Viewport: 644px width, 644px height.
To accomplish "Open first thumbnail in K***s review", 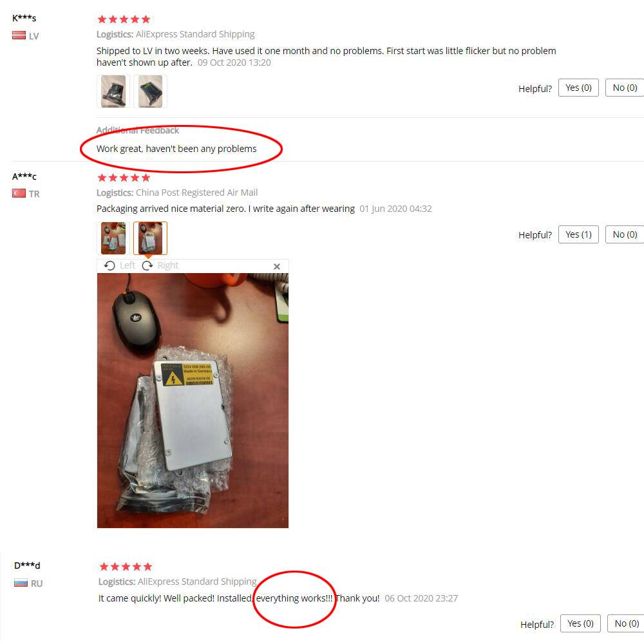I will (113, 91).
